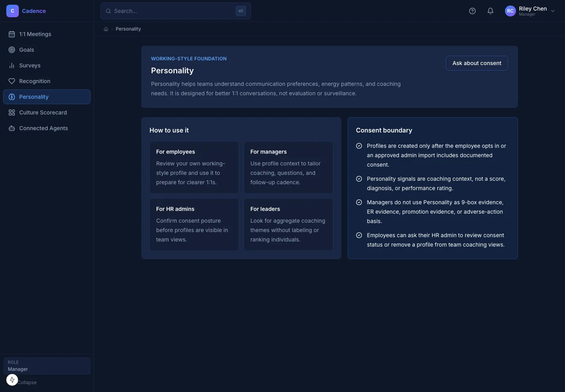Click the Cadence logo icon

tap(13, 11)
